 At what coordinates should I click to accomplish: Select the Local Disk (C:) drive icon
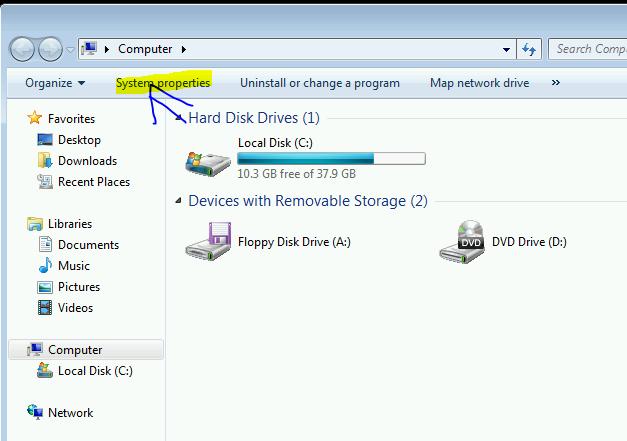[x=208, y=164]
